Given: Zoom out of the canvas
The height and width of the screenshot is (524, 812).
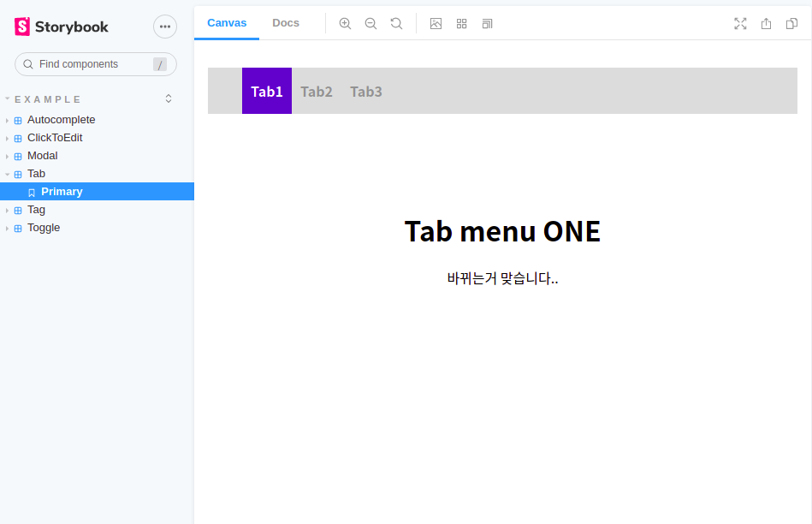Looking at the screenshot, I should click(370, 23).
